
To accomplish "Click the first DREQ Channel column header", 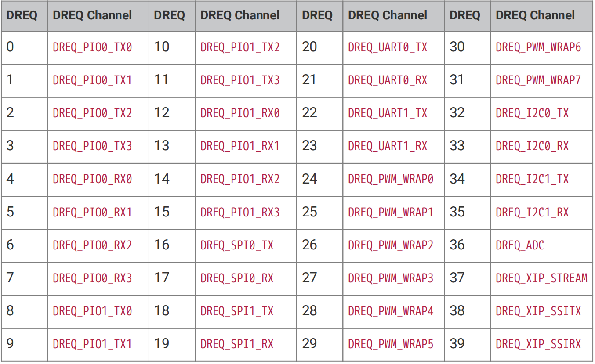I will [x=92, y=15].
